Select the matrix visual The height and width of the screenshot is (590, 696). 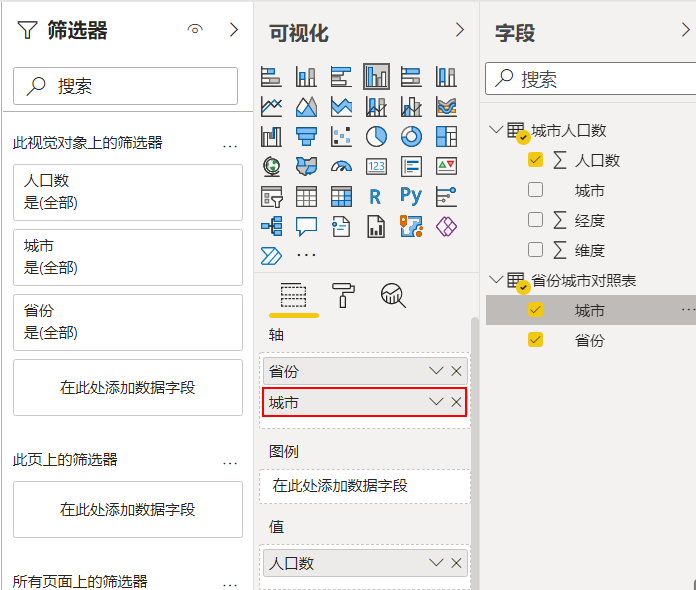pos(341,197)
